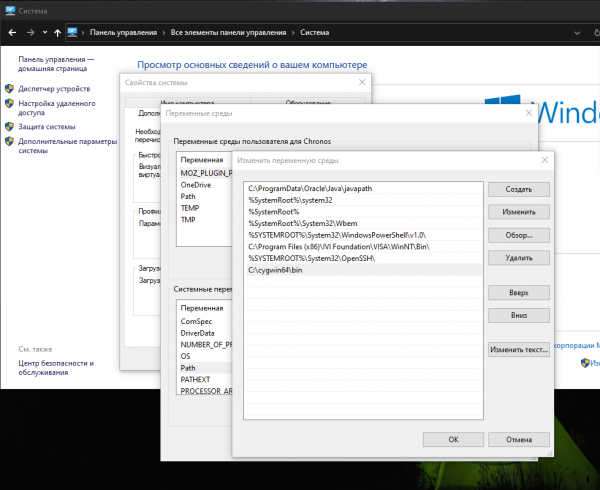Click the shield icon beside Защита системы

click(9, 127)
